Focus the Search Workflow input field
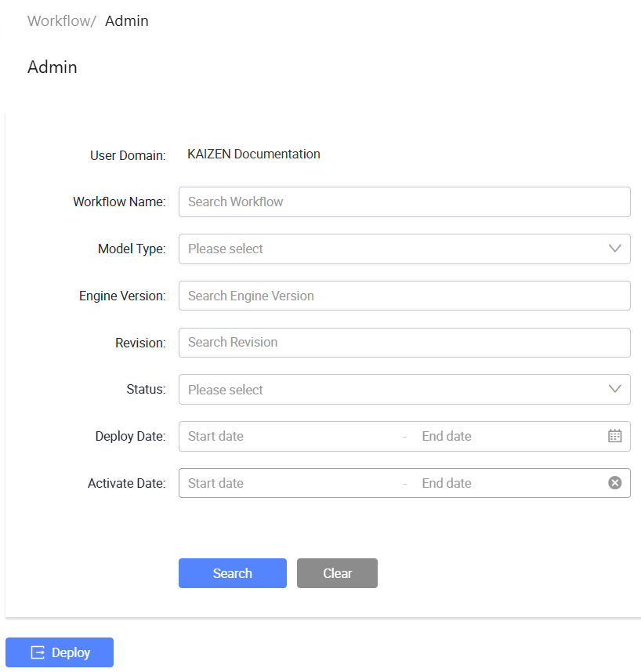The height and width of the screenshot is (672, 641). pyautogui.click(x=404, y=202)
